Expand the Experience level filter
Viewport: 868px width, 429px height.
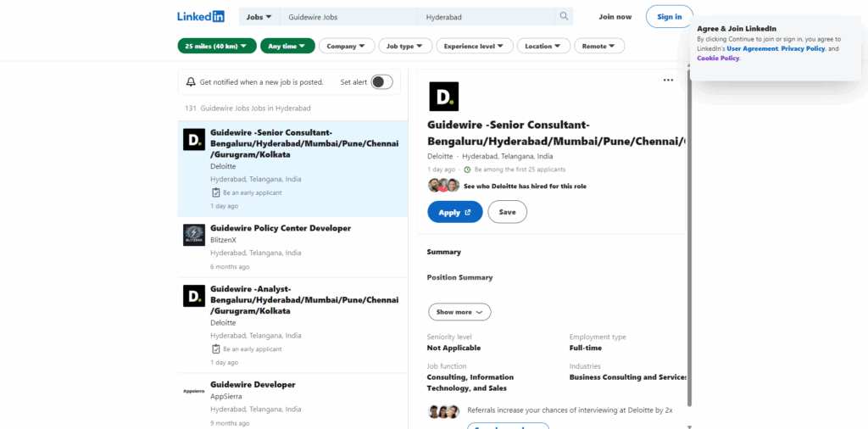click(475, 46)
